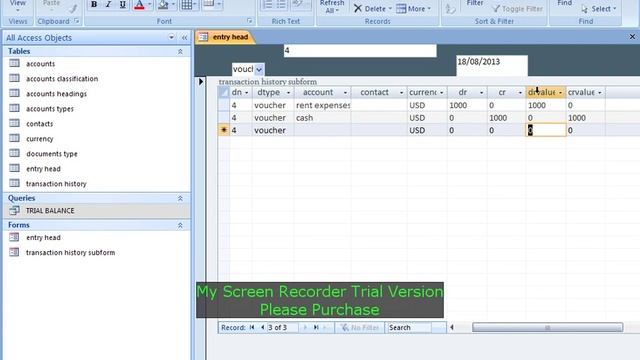Toggle Italic formatting in Font group
Viewport: 640px width, 360px height.
pos(108,4)
